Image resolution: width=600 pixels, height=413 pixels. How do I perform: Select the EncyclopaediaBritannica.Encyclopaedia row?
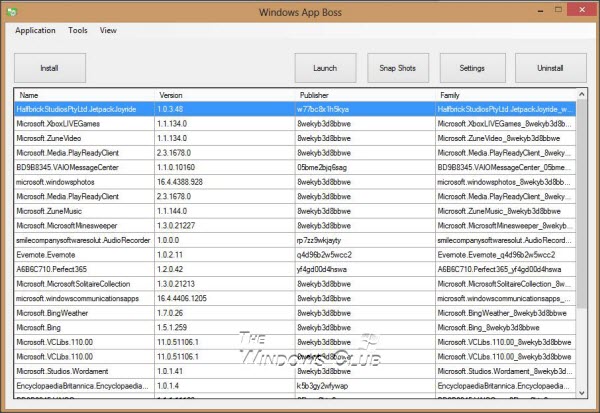tap(295, 385)
